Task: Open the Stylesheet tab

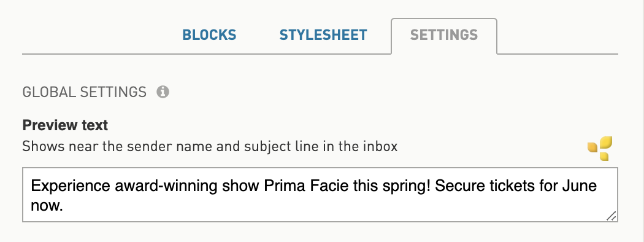Action: 323,35
